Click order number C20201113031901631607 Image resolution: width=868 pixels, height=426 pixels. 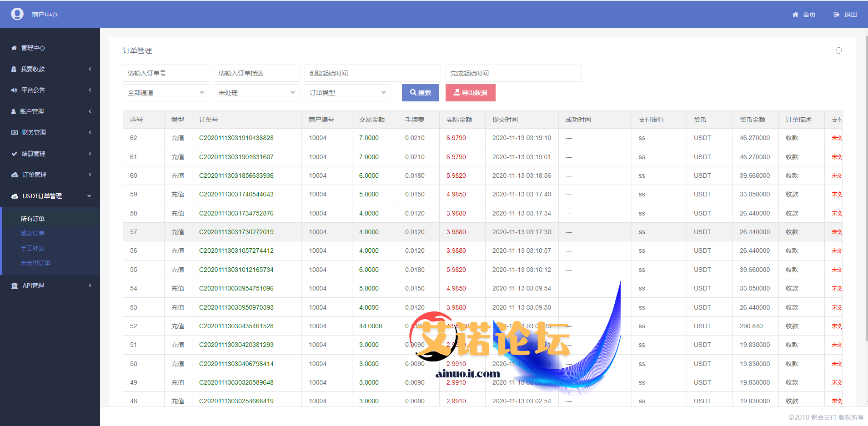point(236,157)
